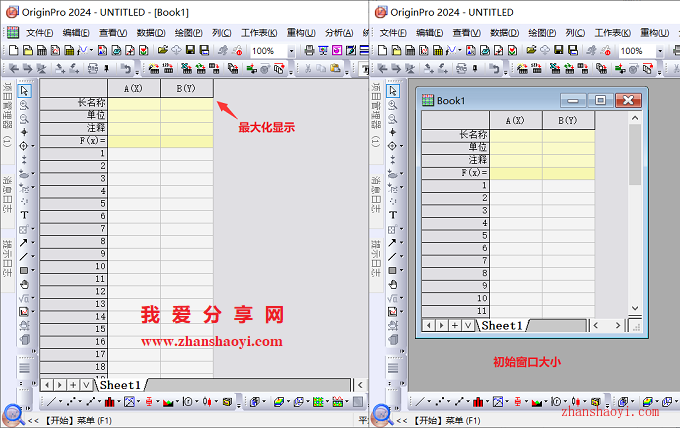
Task: Click Save Project floppy icon in right window
Action: [559, 50]
